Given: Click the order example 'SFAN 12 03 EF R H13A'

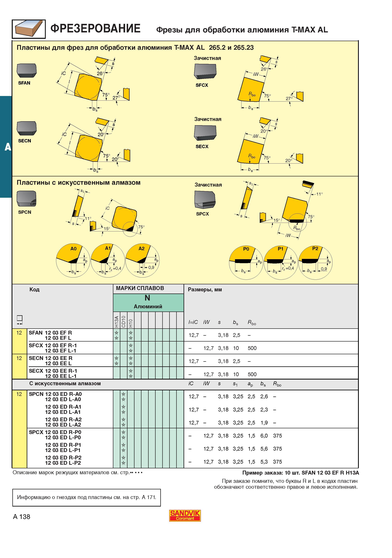Looking at the screenshot, I should coord(330,473).
